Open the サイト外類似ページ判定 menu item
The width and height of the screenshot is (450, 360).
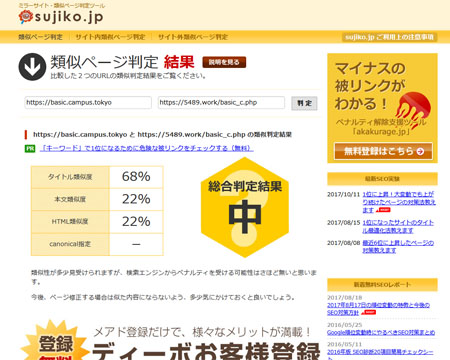193,37
